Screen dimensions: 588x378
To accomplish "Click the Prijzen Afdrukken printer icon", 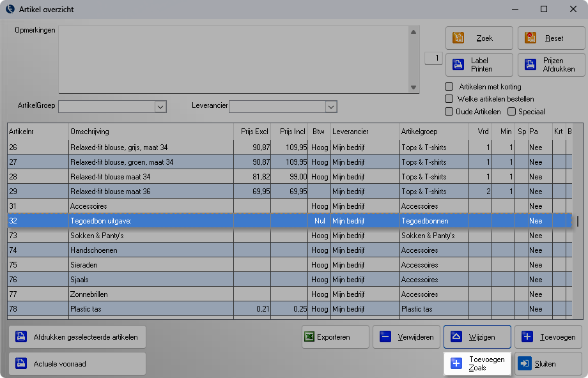I will [x=530, y=64].
